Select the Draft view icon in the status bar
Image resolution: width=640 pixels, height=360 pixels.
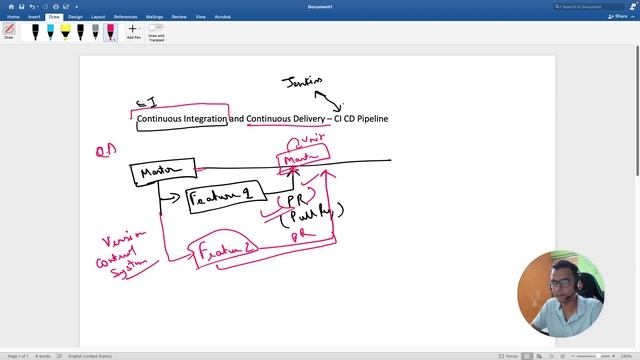(562, 356)
